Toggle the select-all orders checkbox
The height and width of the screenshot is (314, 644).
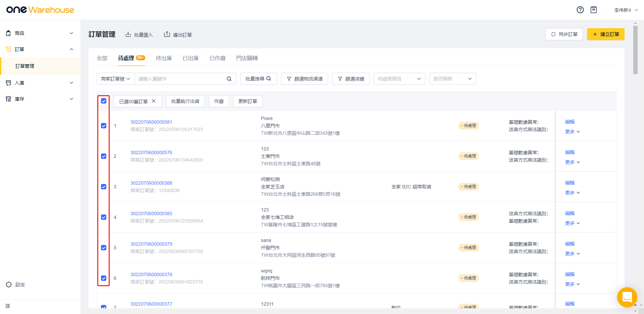pos(104,101)
